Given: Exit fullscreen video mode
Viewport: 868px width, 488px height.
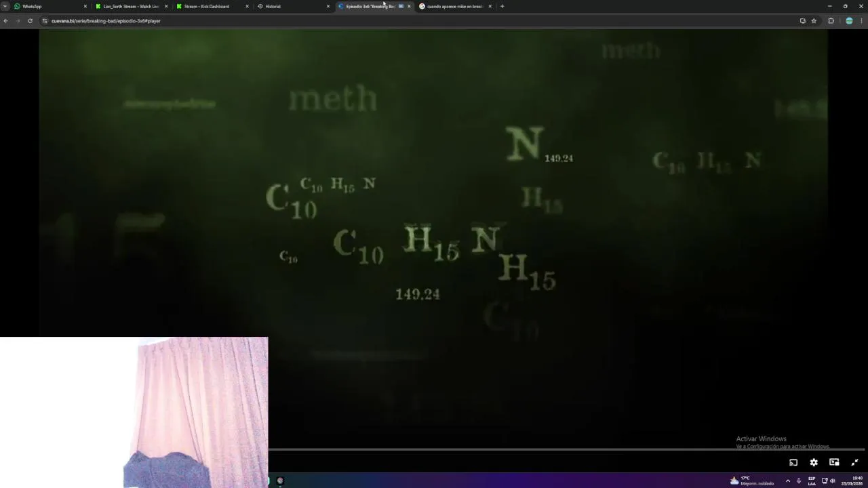Looking at the screenshot, I should [854, 462].
